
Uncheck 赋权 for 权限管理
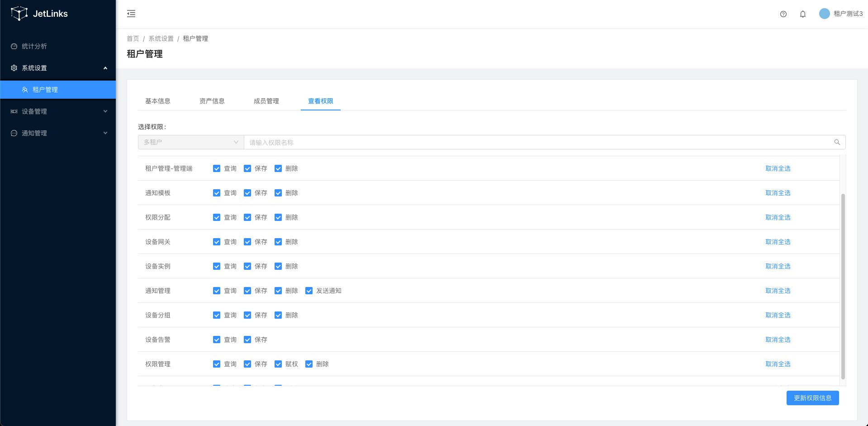click(x=278, y=364)
